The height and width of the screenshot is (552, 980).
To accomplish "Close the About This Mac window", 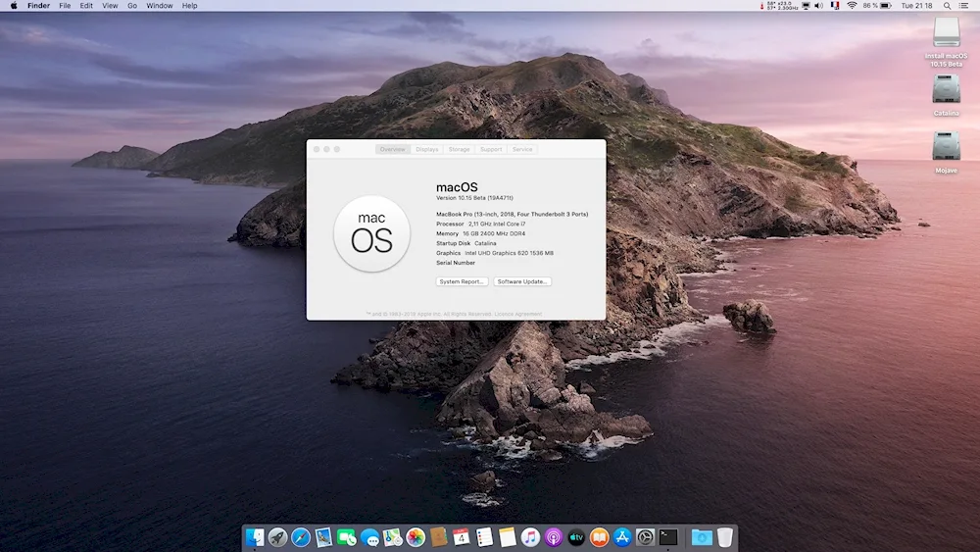I will tap(317, 149).
